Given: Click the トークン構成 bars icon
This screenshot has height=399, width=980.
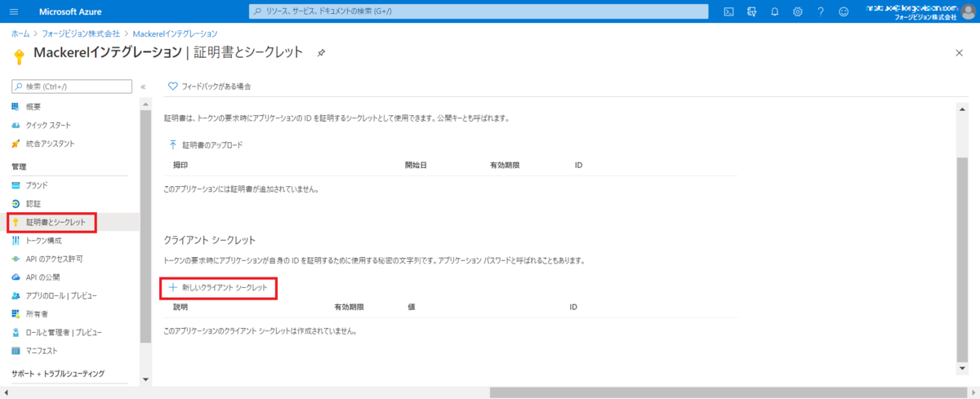Looking at the screenshot, I should [16, 241].
